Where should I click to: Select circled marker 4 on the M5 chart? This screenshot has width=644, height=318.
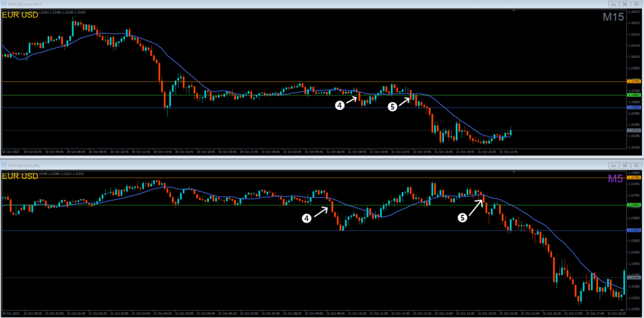tap(307, 219)
